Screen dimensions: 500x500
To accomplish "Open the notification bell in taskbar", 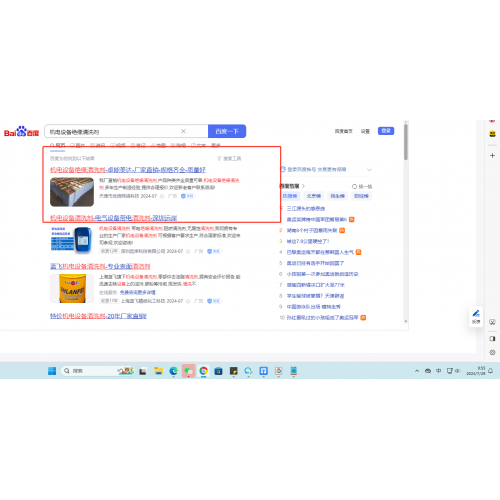I will click(x=491, y=371).
